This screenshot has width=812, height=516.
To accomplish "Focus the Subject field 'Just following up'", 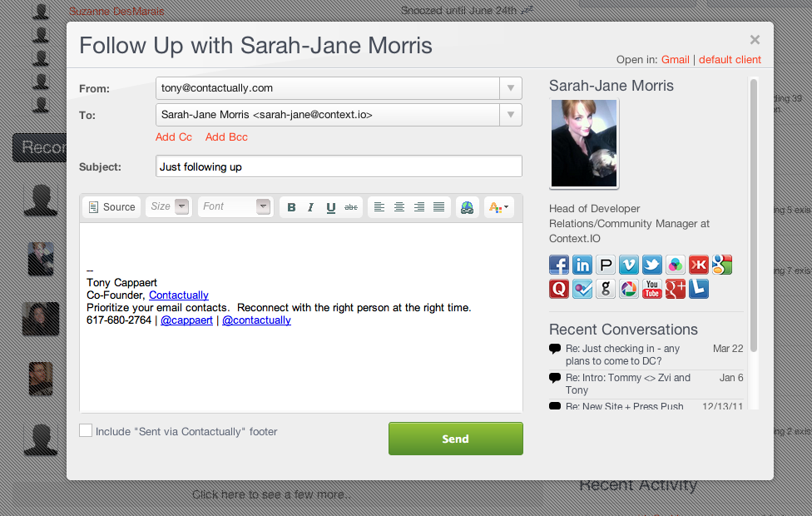I will [x=339, y=166].
